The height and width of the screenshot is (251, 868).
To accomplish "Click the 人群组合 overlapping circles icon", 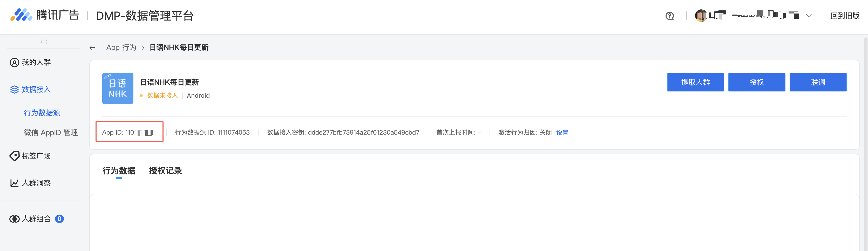I will coord(14,219).
